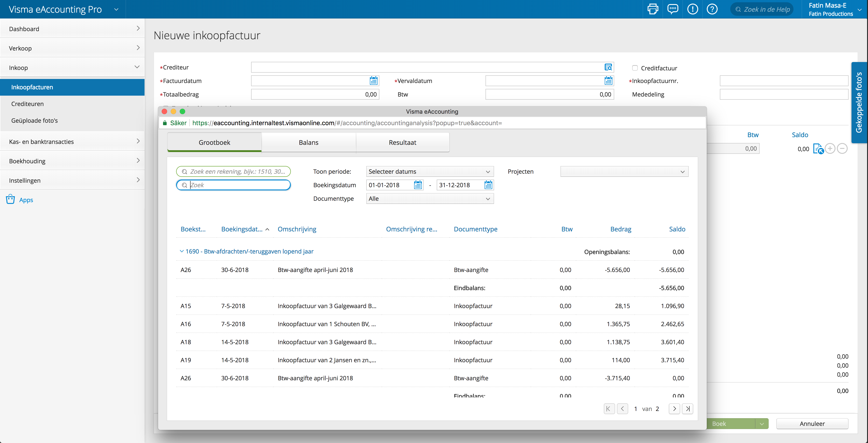Click the Boekst... column header

[x=193, y=229]
